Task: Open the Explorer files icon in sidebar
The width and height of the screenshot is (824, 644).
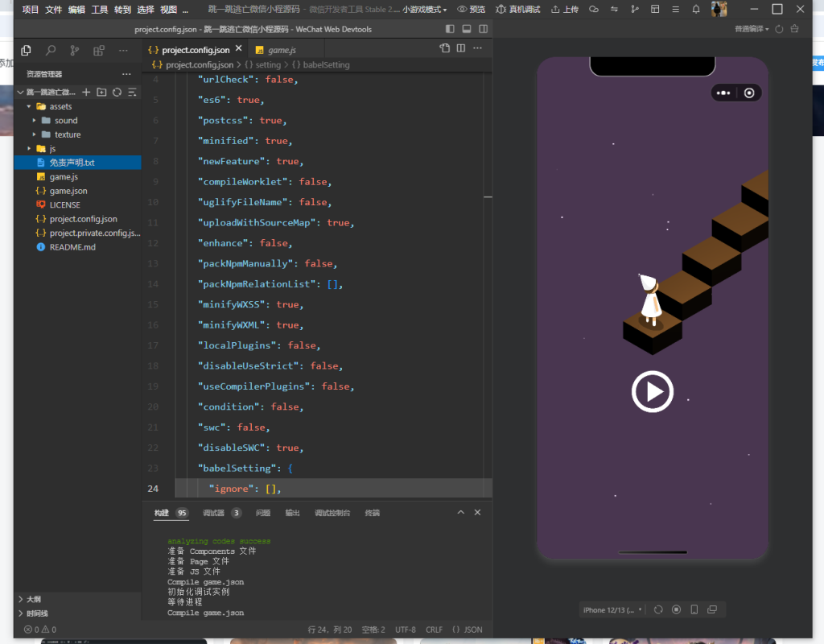Action: click(26, 51)
